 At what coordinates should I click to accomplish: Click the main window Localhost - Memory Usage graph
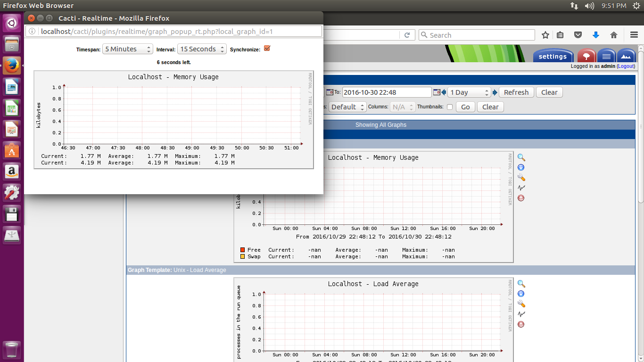(x=373, y=207)
